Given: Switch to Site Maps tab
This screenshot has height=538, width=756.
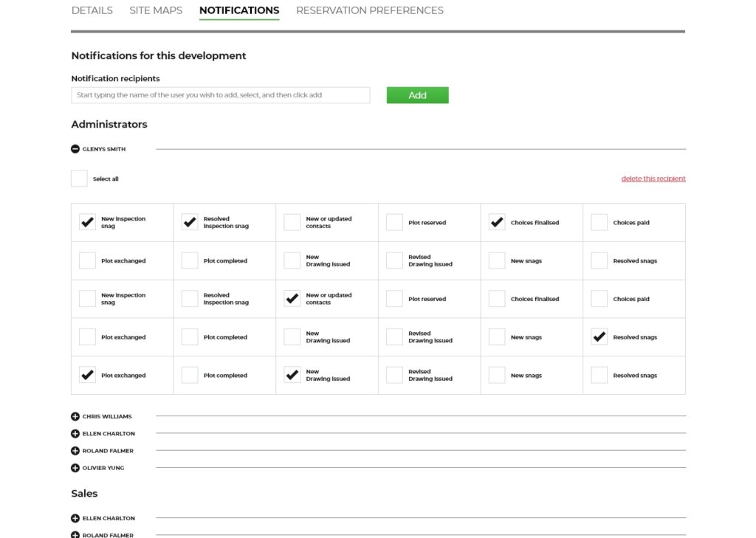Looking at the screenshot, I should point(156,10).
